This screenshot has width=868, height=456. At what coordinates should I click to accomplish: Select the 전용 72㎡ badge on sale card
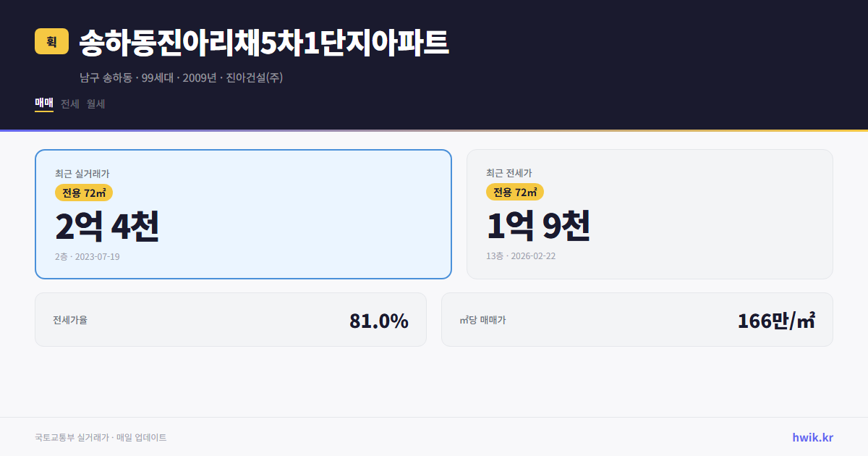click(x=82, y=193)
